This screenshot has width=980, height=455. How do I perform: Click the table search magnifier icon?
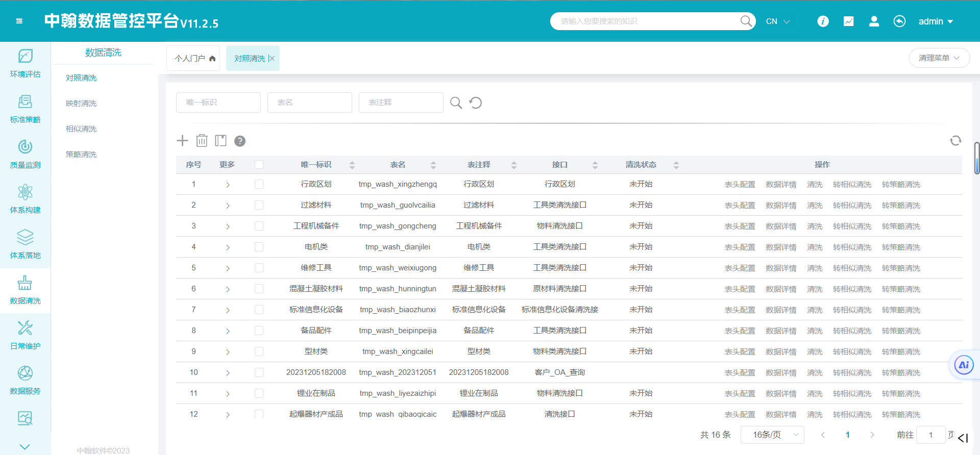pos(456,103)
